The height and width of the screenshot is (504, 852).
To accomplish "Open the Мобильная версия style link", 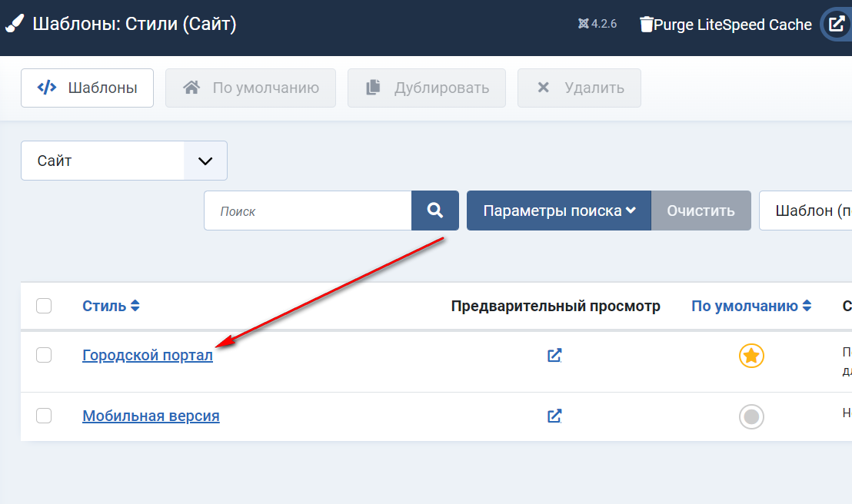I will click(151, 416).
